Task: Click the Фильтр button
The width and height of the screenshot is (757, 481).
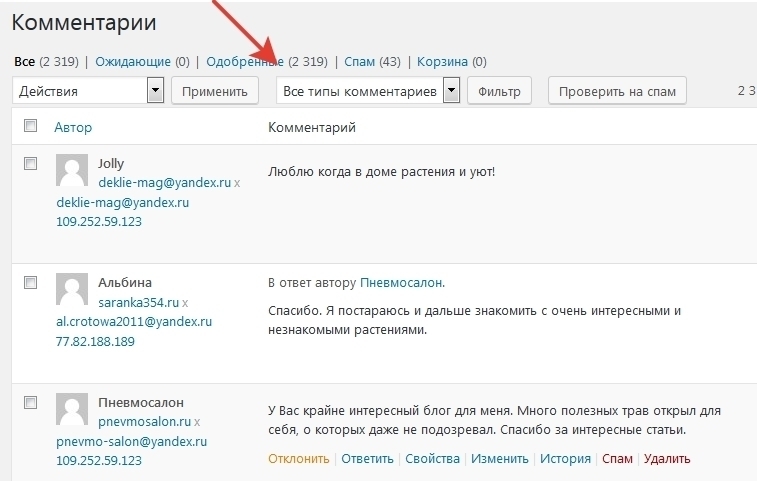Action: 500,91
